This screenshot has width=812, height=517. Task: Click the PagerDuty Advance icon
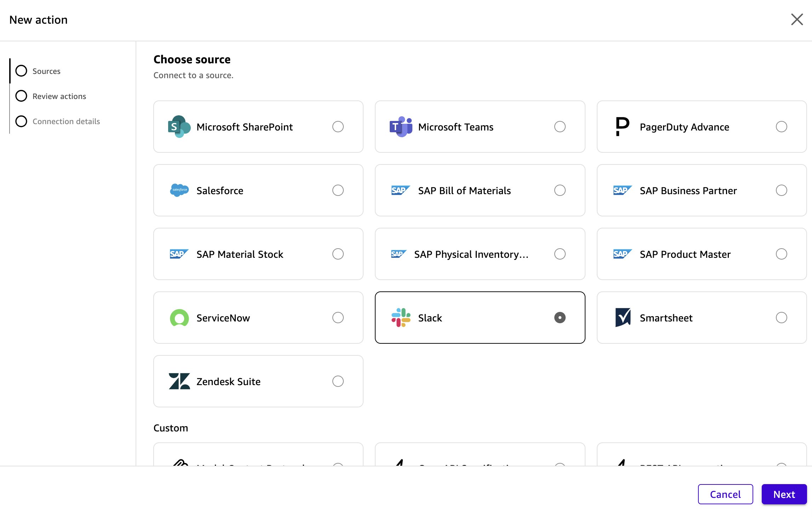pyautogui.click(x=622, y=127)
